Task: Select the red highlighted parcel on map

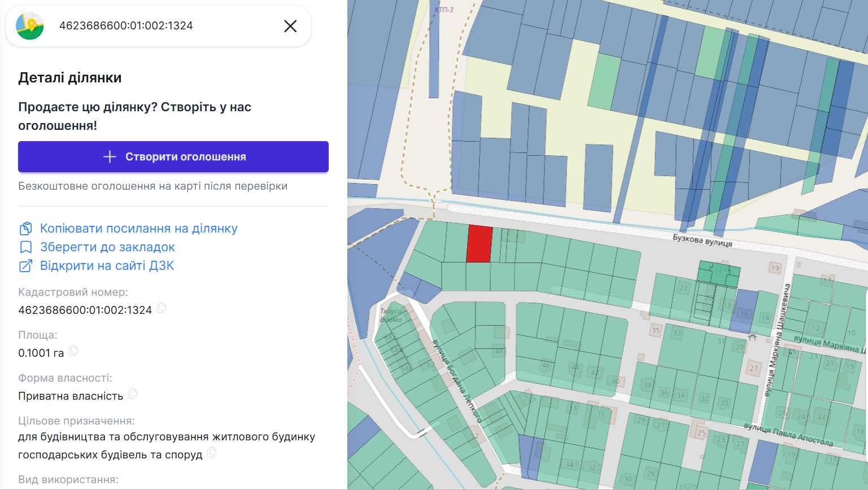Action: (x=479, y=244)
